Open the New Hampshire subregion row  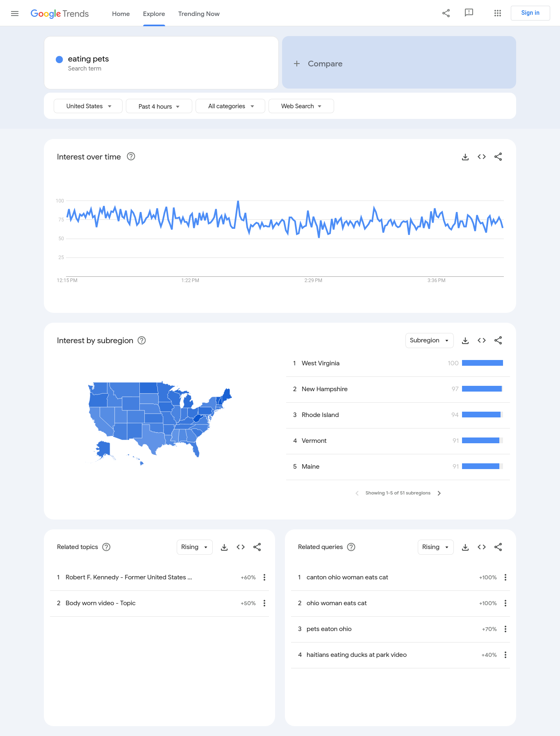coord(398,389)
